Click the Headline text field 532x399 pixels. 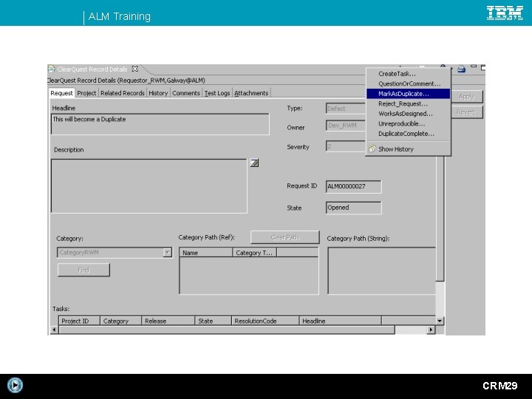(160, 124)
